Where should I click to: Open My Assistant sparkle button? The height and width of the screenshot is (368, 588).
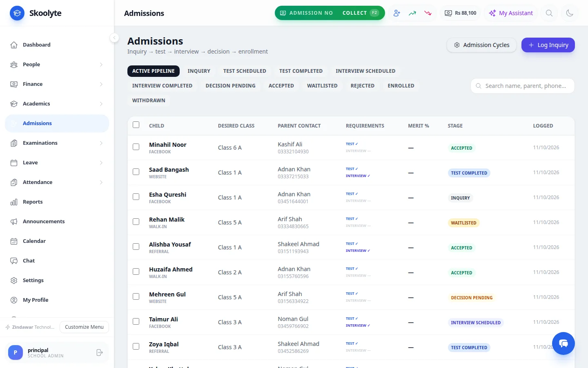[x=511, y=13]
